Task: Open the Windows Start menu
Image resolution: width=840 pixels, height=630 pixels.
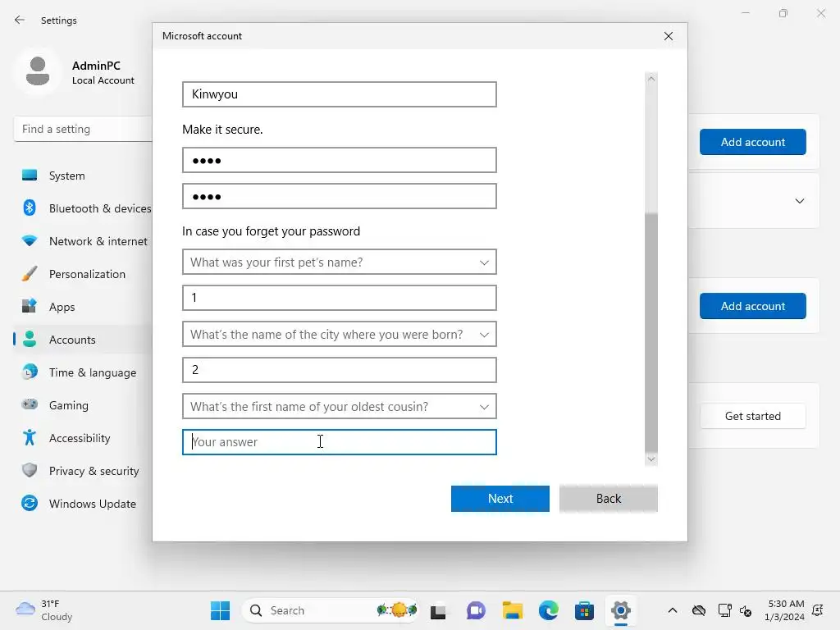Action: tap(220, 610)
